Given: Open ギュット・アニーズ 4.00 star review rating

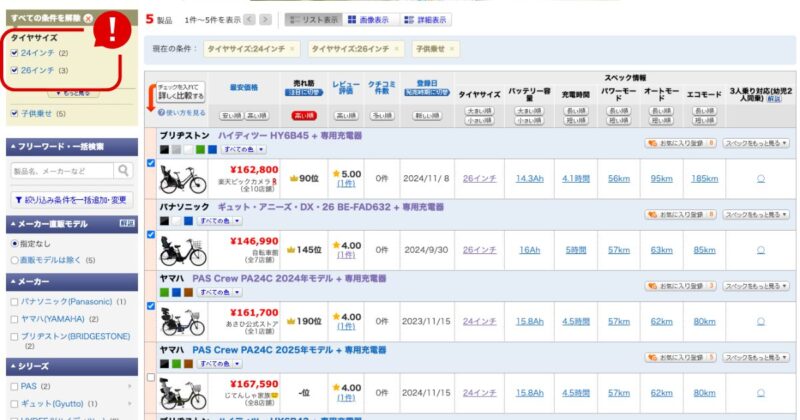Looking at the screenshot, I should click(346, 245).
